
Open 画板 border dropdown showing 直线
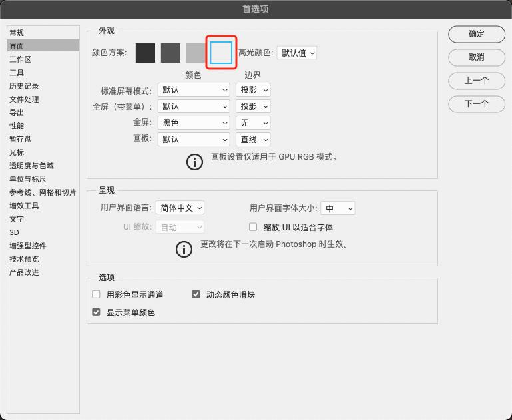253,140
